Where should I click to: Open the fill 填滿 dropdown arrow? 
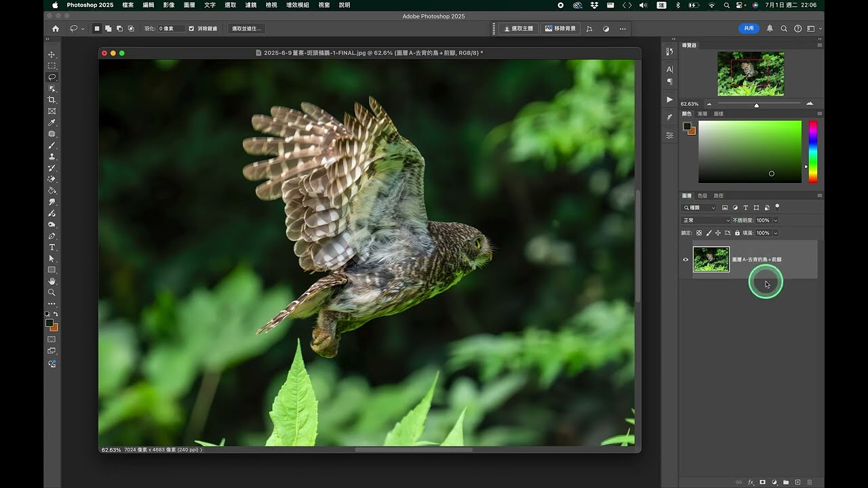(x=776, y=232)
